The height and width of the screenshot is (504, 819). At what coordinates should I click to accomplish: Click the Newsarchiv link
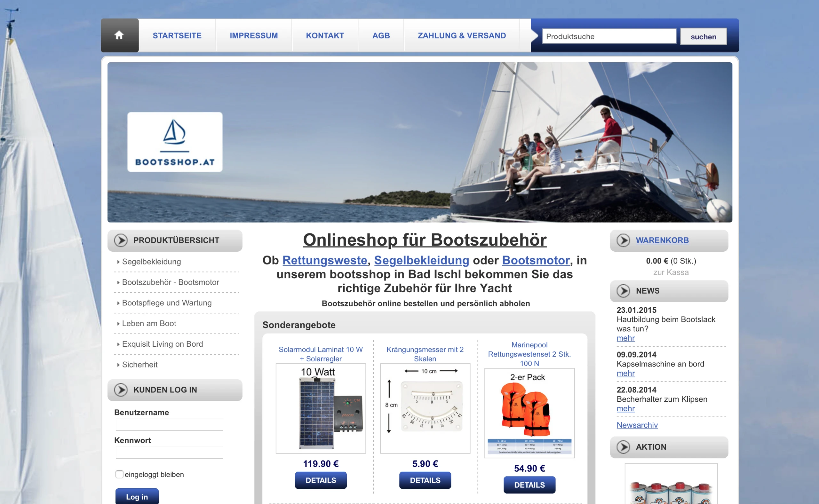coord(637,425)
